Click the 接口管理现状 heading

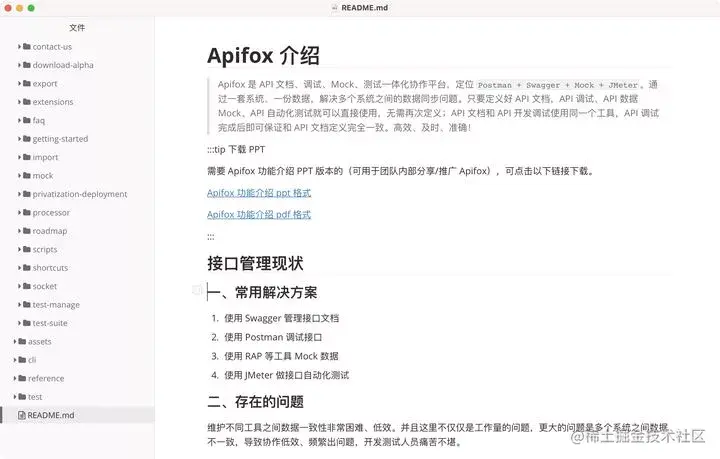[x=255, y=263]
